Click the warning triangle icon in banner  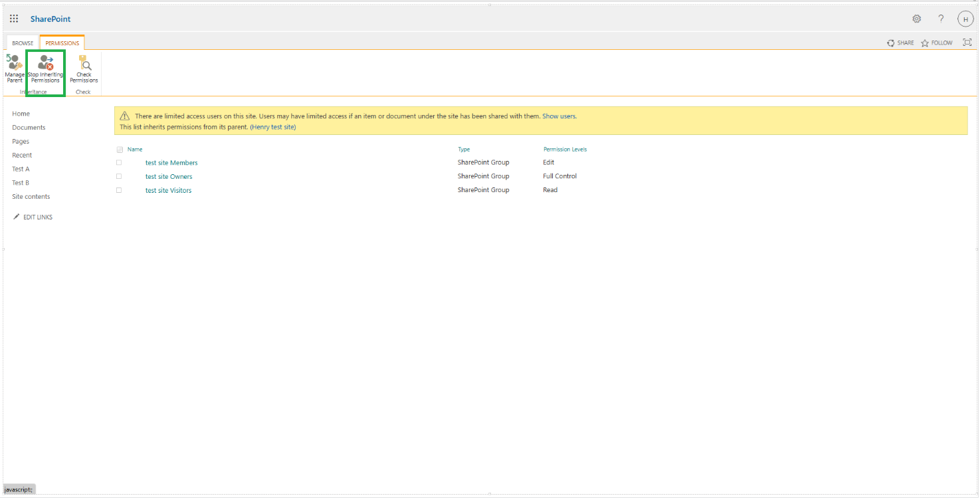click(x=124, y=116)
